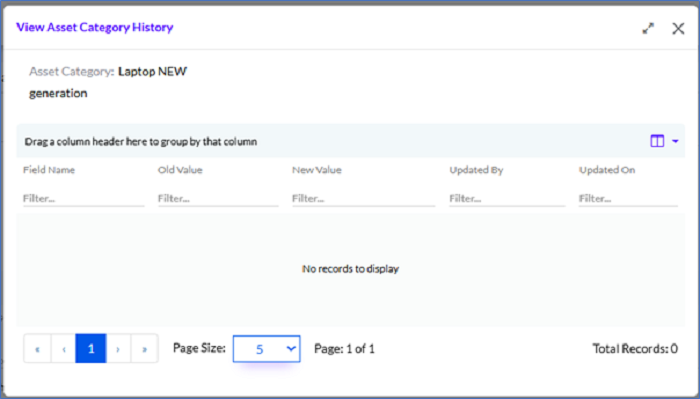
Task: Sort by the Field Name column header
Action: (x=49, y=170)
